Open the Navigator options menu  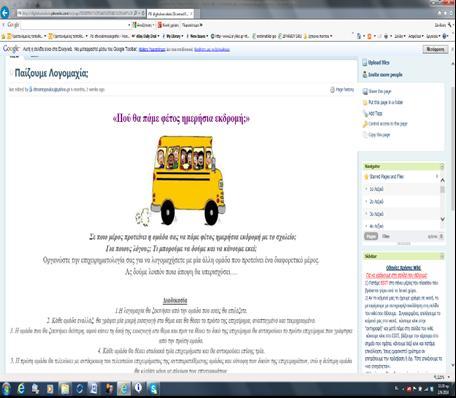435,236
